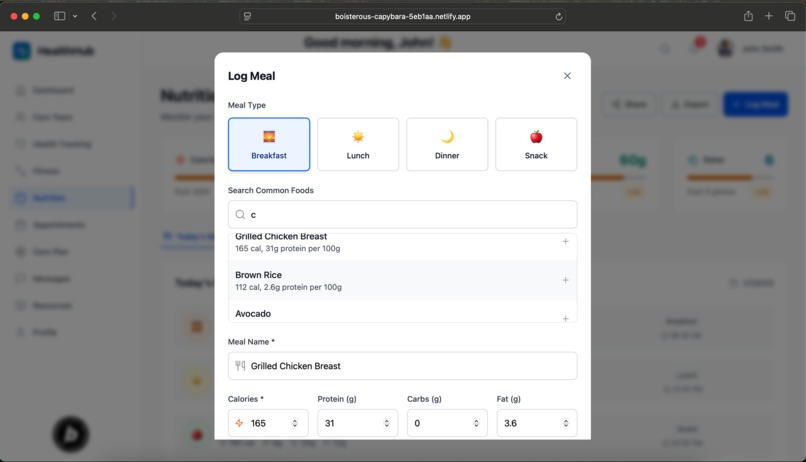Open the Nutrition sidebar item
This screenshot has height=462, width=806.
(72, 198)
